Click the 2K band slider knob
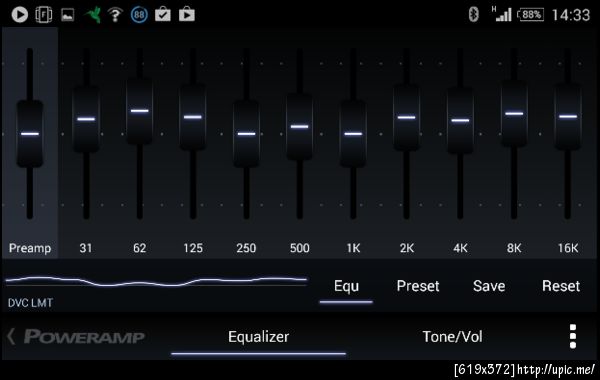Image resolution: width=600 pixels, height=380 pixels. click(406, 117)
